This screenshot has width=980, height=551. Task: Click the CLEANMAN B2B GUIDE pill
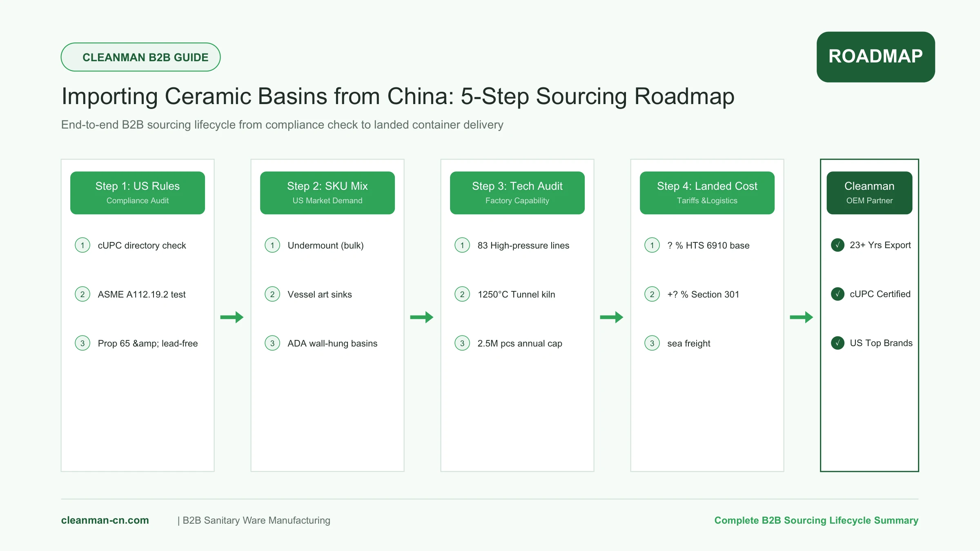coord(140,57)
